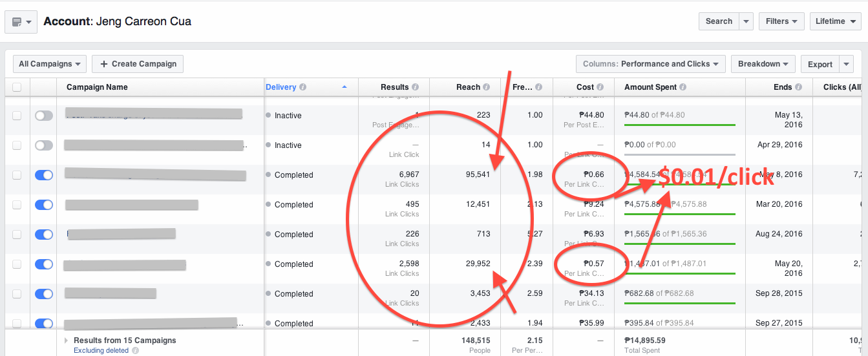Click the Export button

pyautogui.click(x=820, y=64)
